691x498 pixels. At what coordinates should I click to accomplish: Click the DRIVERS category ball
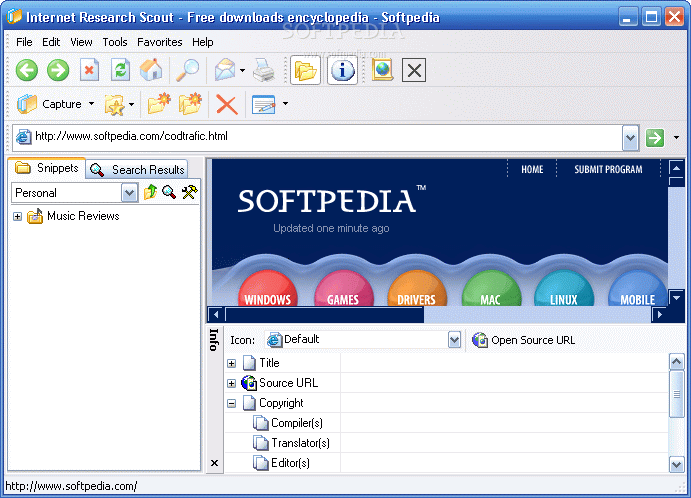pos(417,290)
